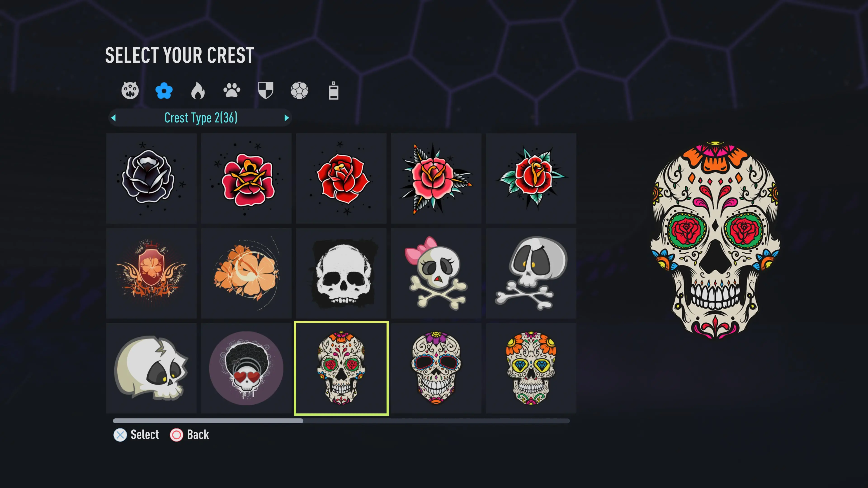Pick the grunge white skull on black crest
Viewport: 868px width, 488px height.
[x=341, y=273]
